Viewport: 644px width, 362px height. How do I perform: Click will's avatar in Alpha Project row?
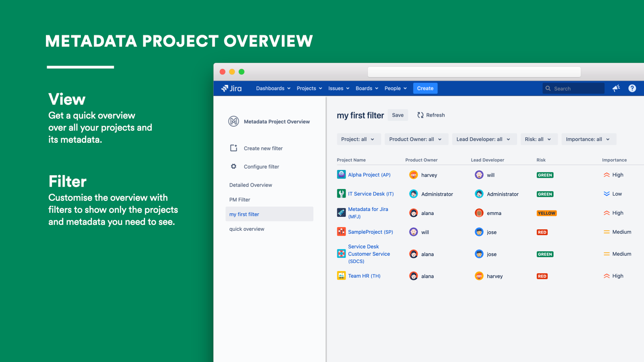pyautogui.click(x=479, y=175)
